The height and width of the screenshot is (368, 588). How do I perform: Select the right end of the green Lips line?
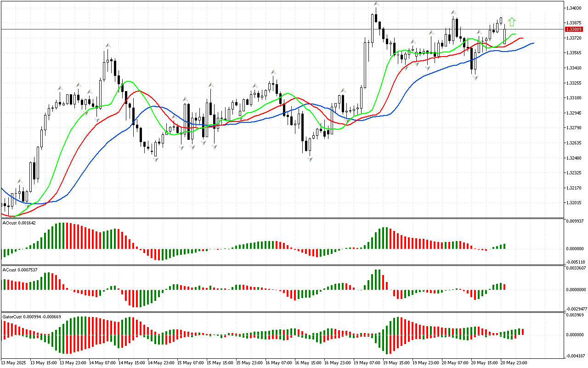point(516,34)
